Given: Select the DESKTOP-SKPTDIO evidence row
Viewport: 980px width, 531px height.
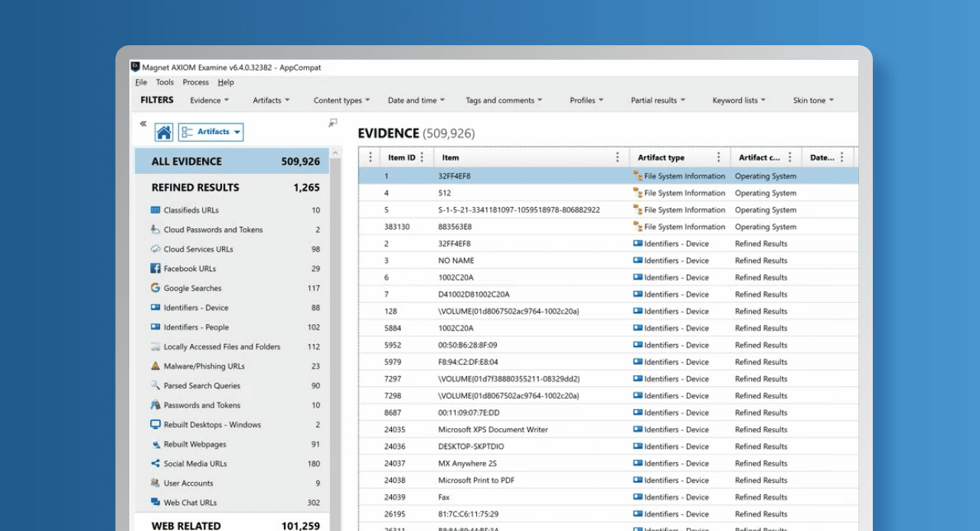Looking at the screenshot, I should pos(471,447).
